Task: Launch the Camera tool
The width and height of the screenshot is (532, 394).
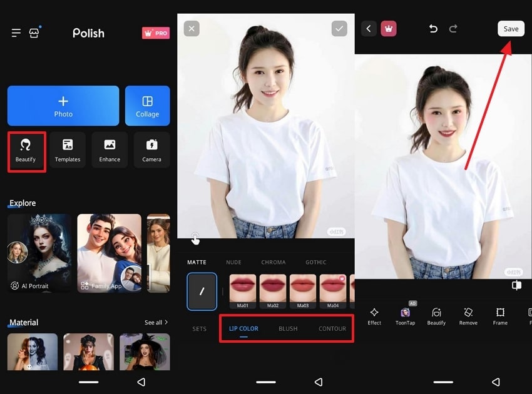Action: [151, 150]
